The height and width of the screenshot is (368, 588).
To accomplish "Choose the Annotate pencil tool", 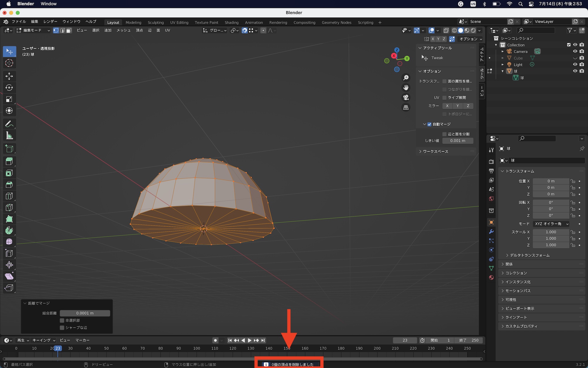I will point(9,124).
